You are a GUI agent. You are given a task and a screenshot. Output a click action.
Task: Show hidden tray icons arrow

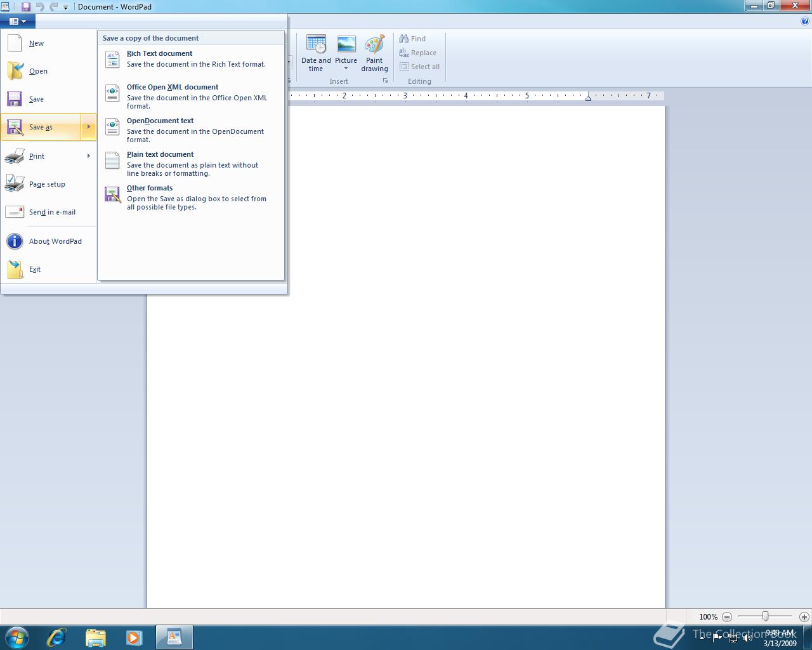point(702,637)
